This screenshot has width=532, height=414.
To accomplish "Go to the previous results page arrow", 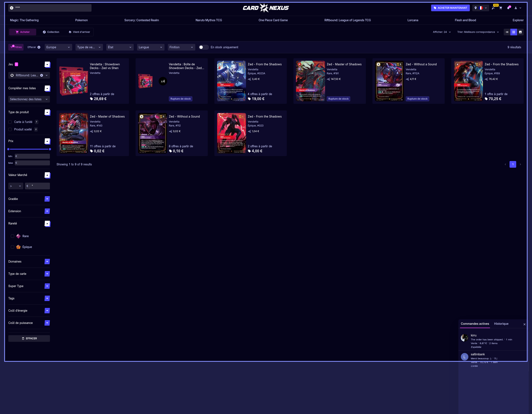I will point(505,165).
